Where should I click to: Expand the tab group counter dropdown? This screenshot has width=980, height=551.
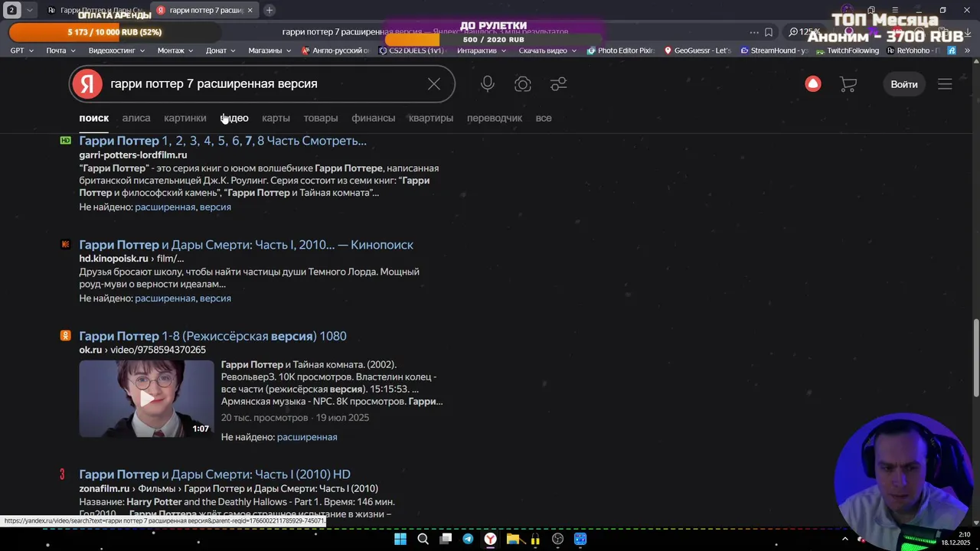(29, 10)
